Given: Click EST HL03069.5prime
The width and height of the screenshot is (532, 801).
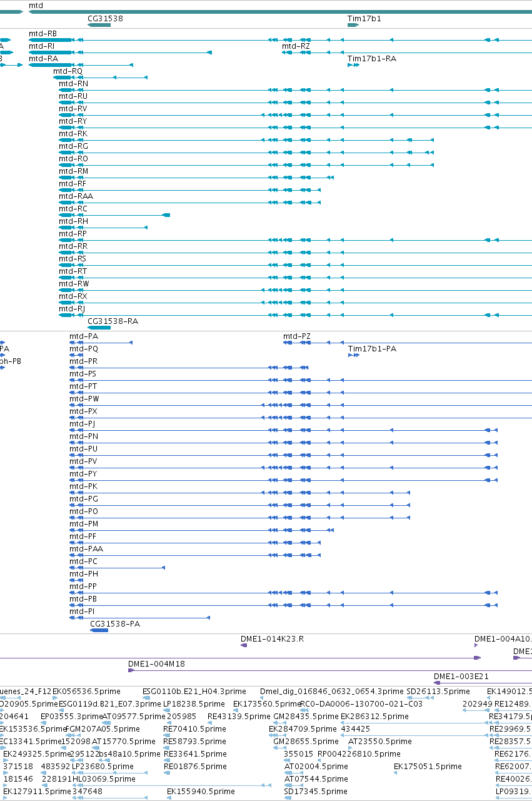Looking at the screenshot, I should click(x=104, y=778).
